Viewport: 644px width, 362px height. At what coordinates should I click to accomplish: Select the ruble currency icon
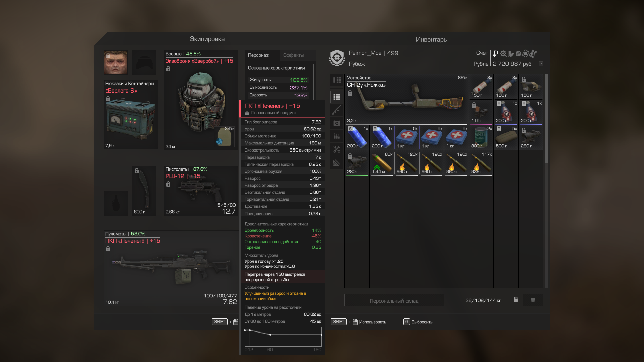[495, 54]
